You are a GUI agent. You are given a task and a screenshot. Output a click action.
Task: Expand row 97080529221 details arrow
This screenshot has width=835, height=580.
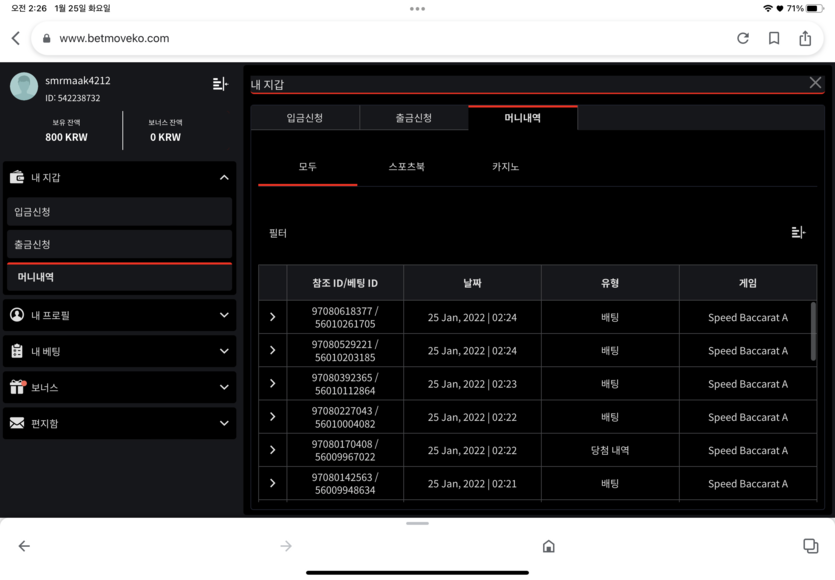pos(273,350)
